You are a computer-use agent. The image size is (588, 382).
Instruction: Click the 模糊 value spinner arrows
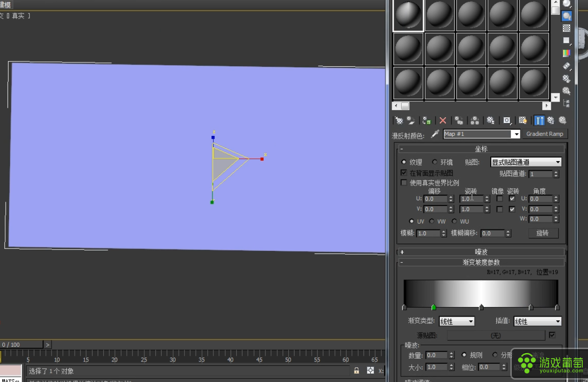click(x=444, y=233)
